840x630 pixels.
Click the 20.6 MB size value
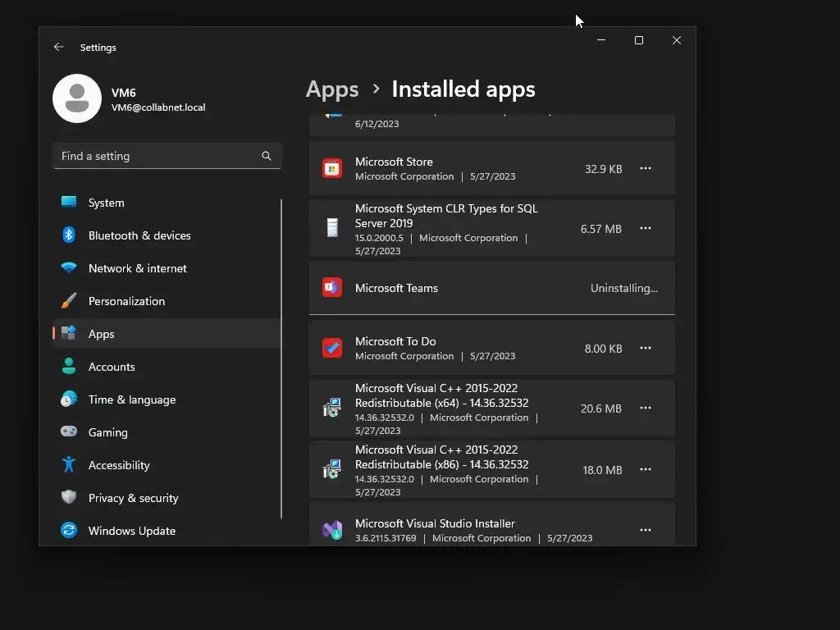point(601,409)
